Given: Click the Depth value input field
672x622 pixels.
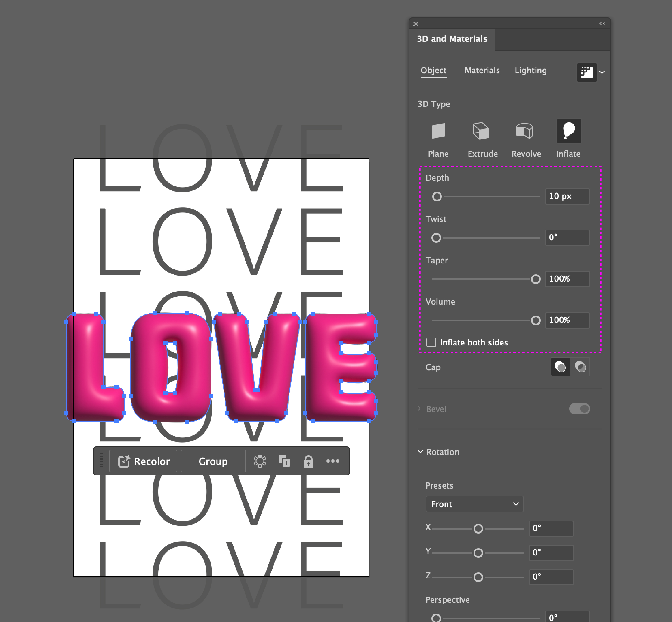Looking at the screenshot, I should point(567,196).
